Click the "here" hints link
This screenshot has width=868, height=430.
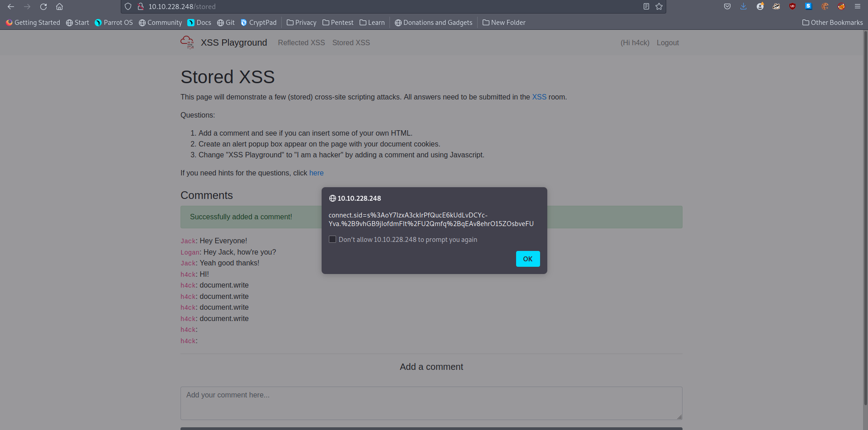tap(316, 173)
